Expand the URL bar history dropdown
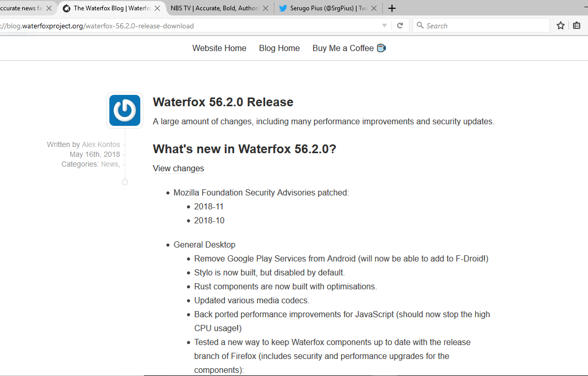The image size is (588, 376). (384, 26)
